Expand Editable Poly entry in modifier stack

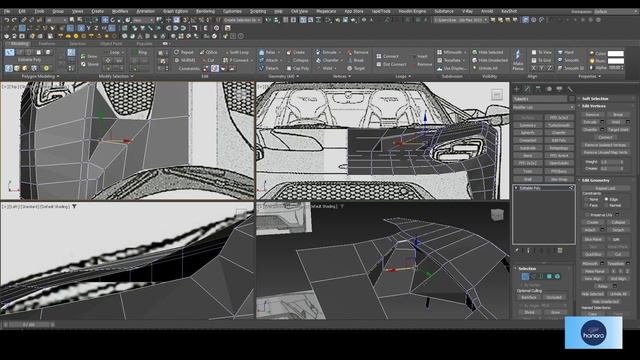click(517, 188)
